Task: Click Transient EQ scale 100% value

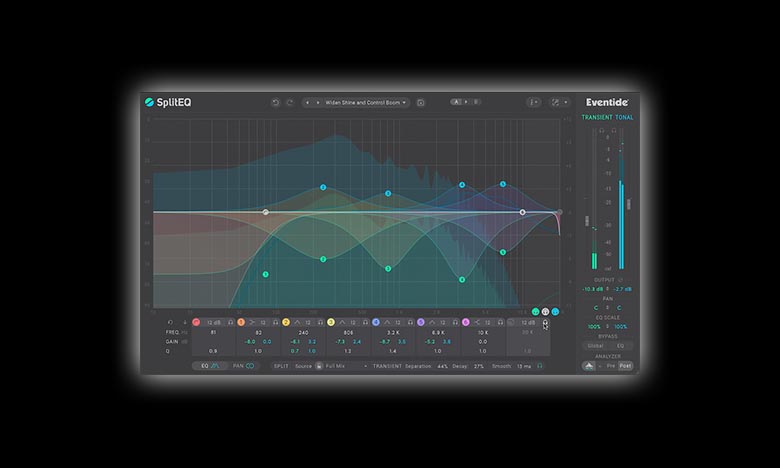Action: (594, 327)
